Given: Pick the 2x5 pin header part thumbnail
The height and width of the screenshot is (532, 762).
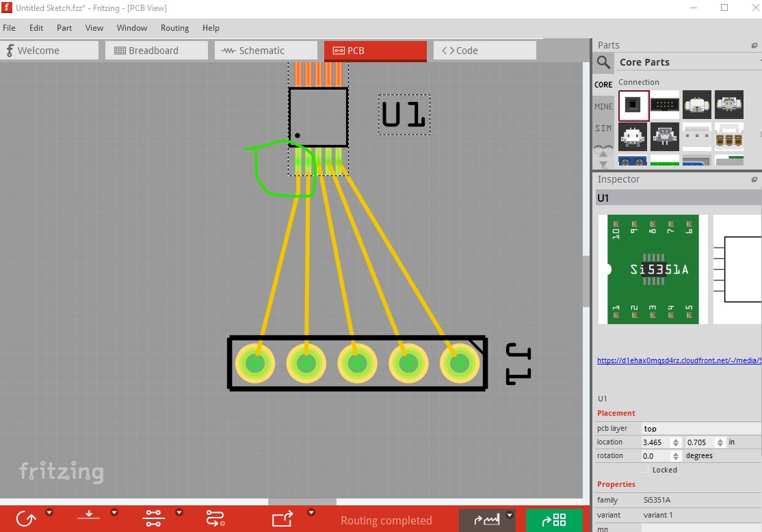Looking at the screenshot, I should (665, 105).
